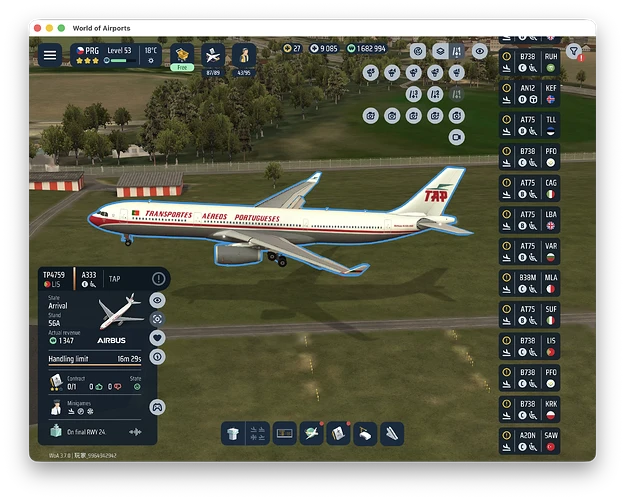The height and width of the screenshot is (499, 625).
Task: Select tower camera number 5
Action: [x=371, y=73]
